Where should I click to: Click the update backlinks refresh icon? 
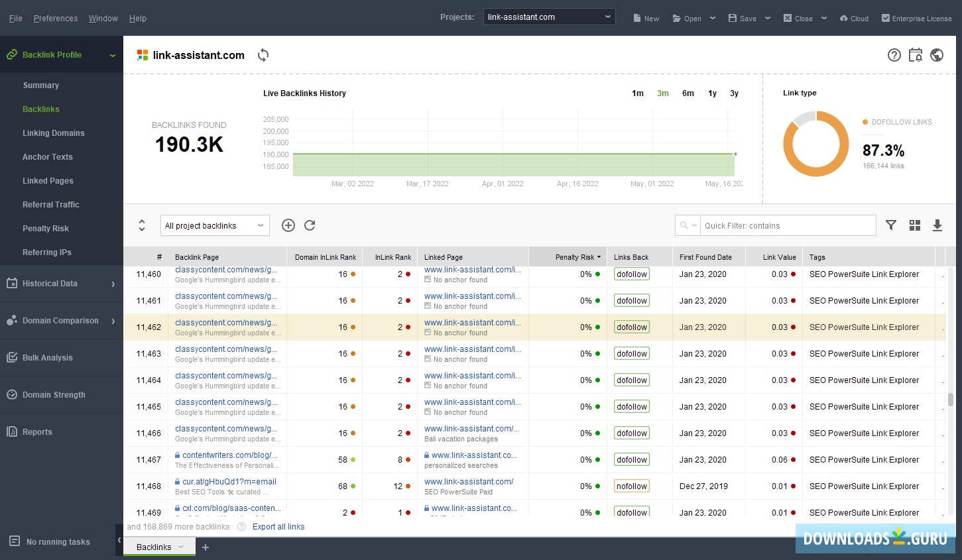pyautogui.click(x=310, y=225)
